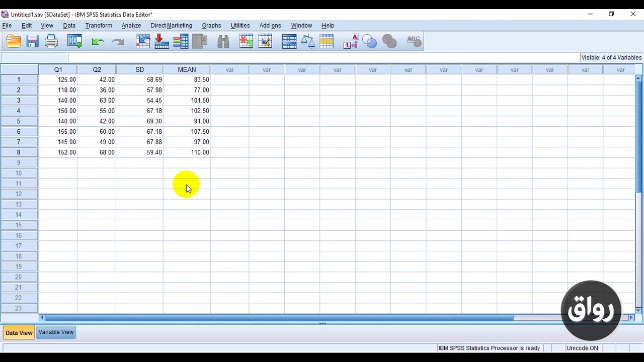This screenshot has width=644, height=362.
Task: Click cell value 69.30 in SD
Action: point(139,121)
